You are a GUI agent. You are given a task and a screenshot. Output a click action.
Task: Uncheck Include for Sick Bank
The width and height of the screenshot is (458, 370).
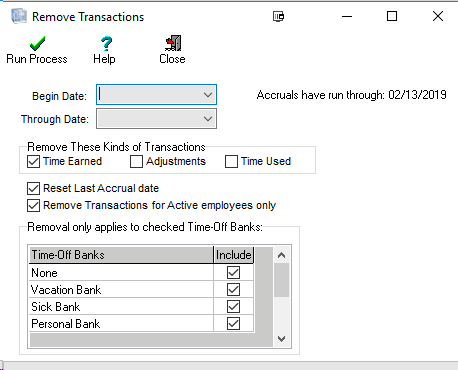tap(233, 306)
